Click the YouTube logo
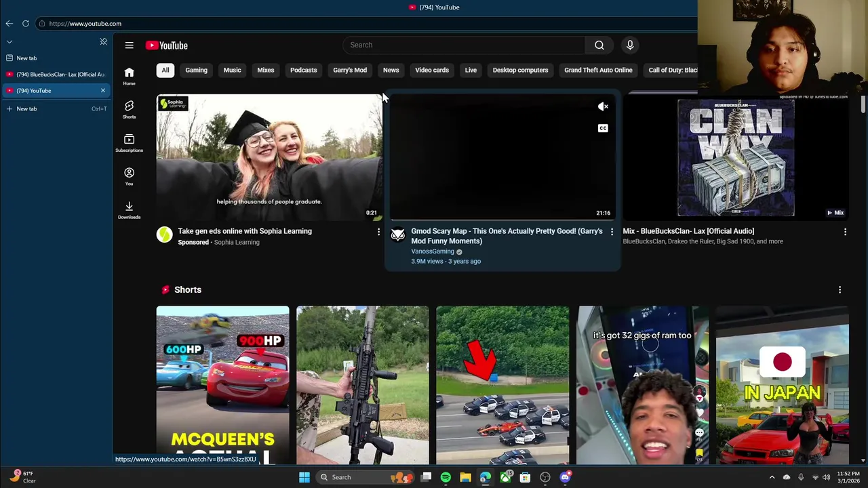The height and width of the screenshot is (488, 868). point(167,45)
